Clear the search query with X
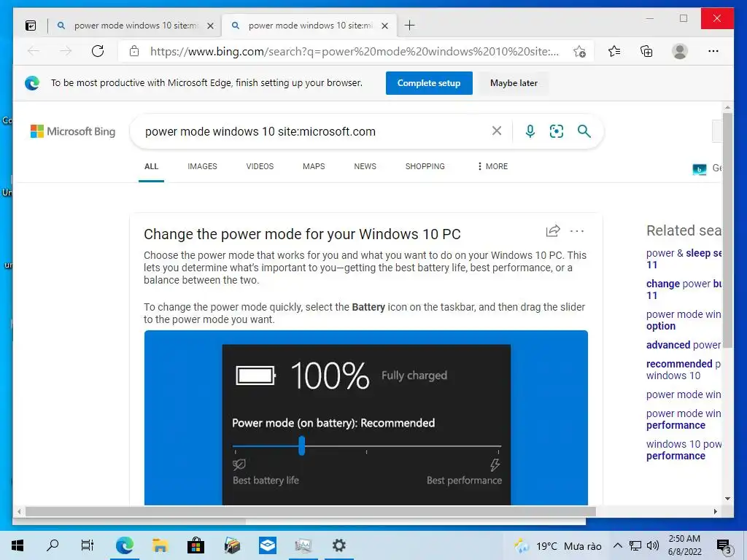 pos(496,131)
